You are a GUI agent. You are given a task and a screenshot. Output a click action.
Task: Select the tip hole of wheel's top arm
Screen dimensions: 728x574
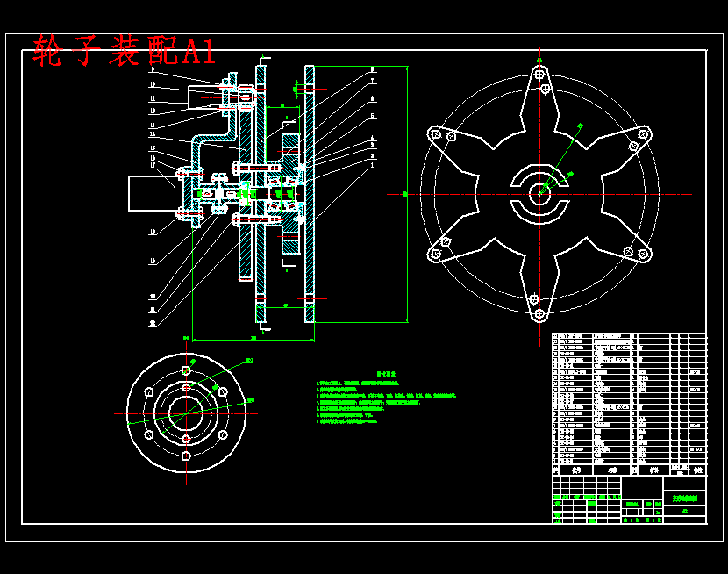coord(539,75)
